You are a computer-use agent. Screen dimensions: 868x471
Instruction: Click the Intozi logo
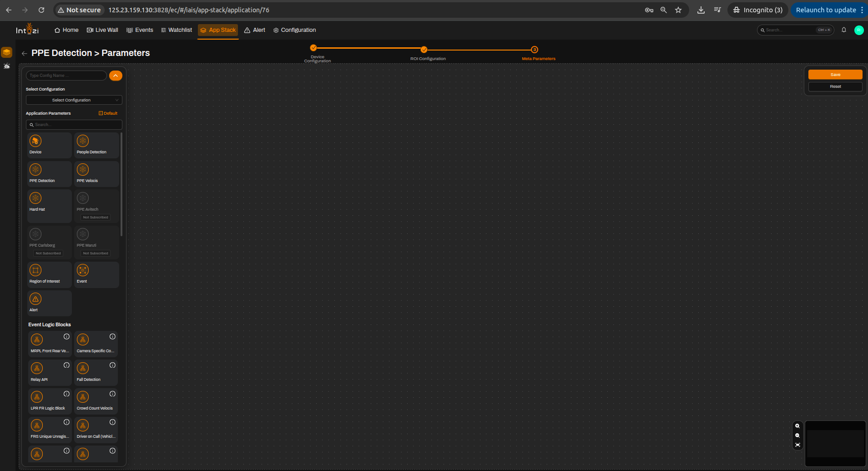[x=27, y=29]
